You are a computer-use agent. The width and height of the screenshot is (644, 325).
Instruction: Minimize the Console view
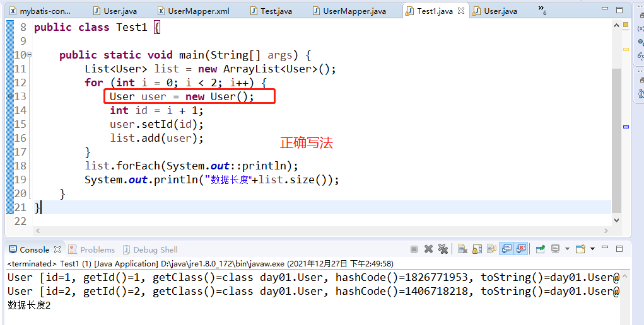605,248
